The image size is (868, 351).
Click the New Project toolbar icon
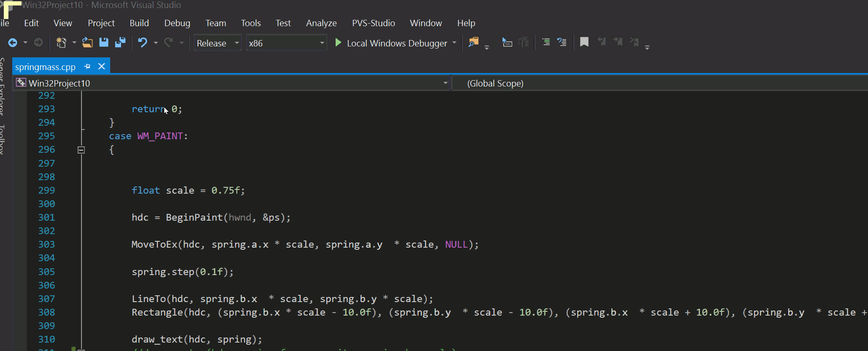pos(61,43)
